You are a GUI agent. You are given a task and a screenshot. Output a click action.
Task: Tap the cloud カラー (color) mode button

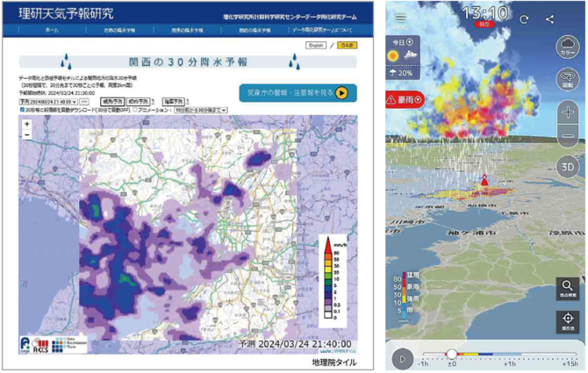pos(568,47)
